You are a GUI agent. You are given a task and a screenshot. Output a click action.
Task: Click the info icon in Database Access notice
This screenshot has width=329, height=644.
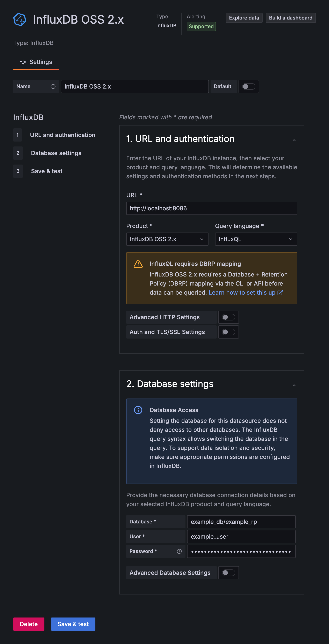(138, 410)
